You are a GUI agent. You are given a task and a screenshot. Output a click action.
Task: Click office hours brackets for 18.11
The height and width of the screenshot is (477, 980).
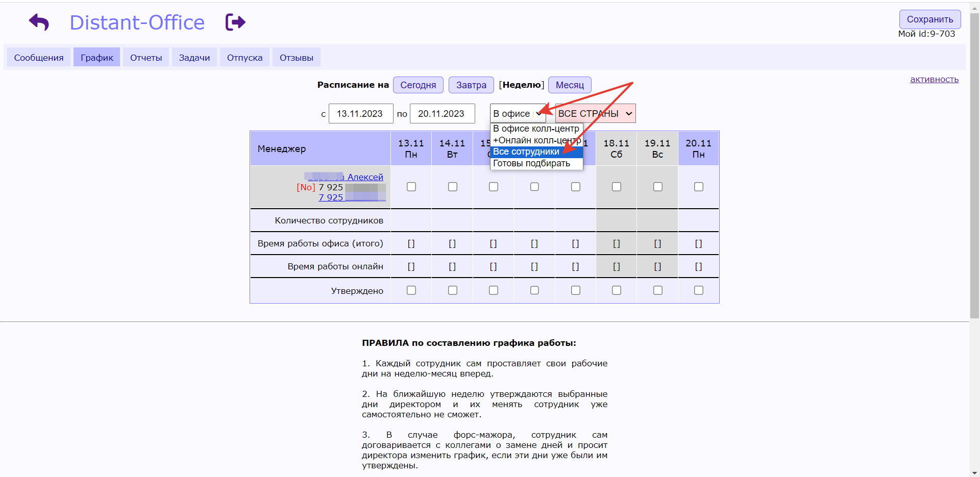617,244
